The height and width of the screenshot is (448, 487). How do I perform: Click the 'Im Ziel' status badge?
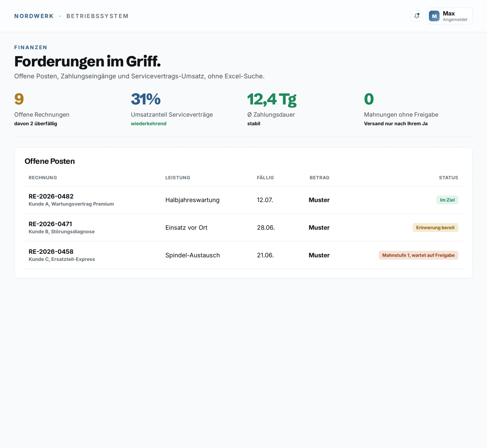[447, 200]
